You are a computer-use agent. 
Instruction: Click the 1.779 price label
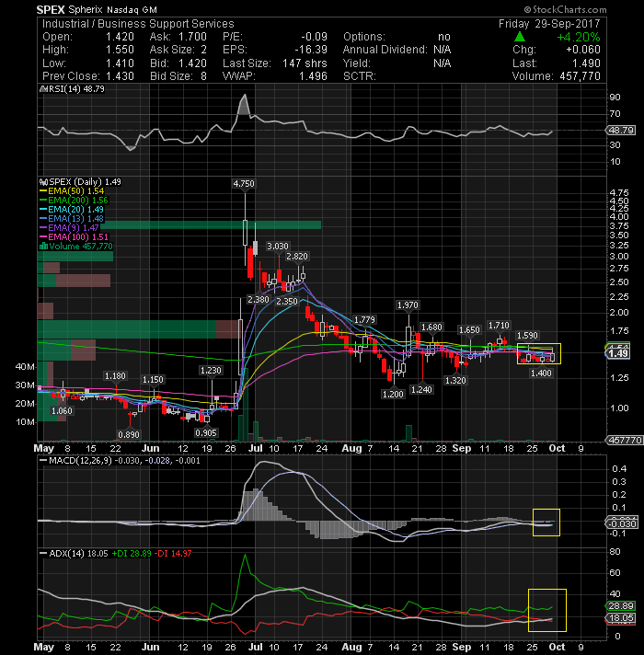[364, 320]
